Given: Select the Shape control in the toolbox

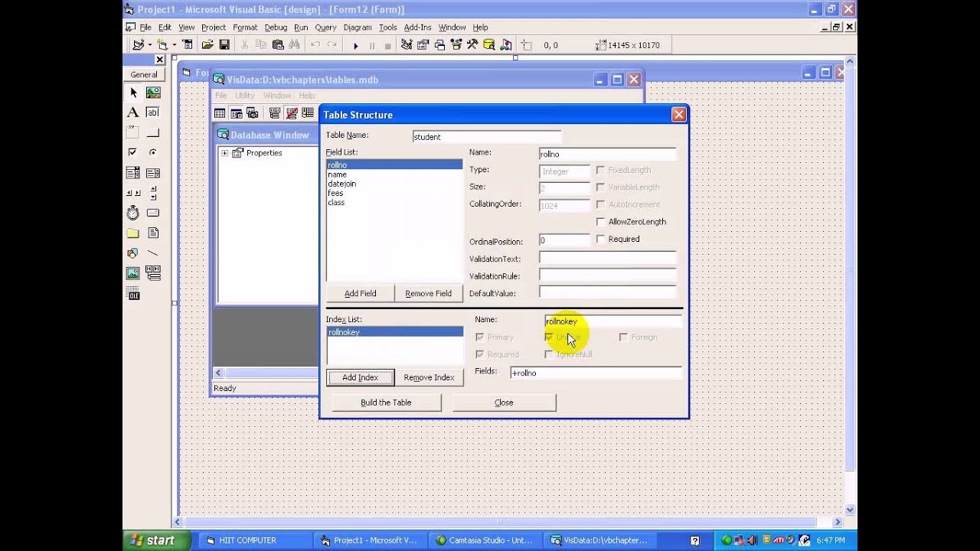Looking at the screenshot, I should pyautogui.click(x=133, y=253).
